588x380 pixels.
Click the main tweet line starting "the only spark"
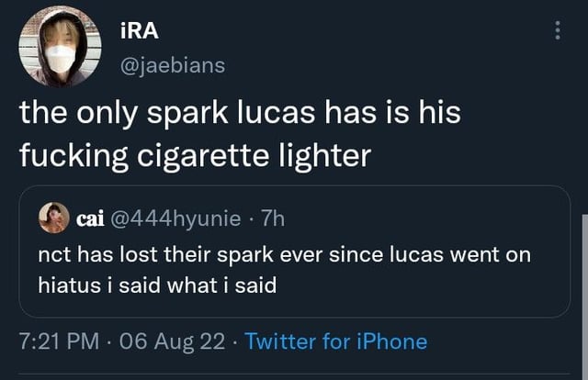tap(239, 115)
